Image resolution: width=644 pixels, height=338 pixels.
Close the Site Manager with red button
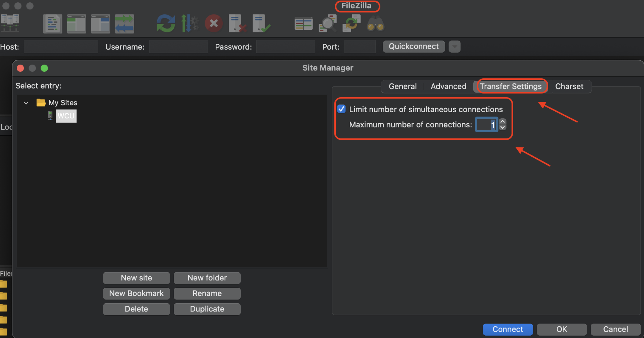point(20,68)
